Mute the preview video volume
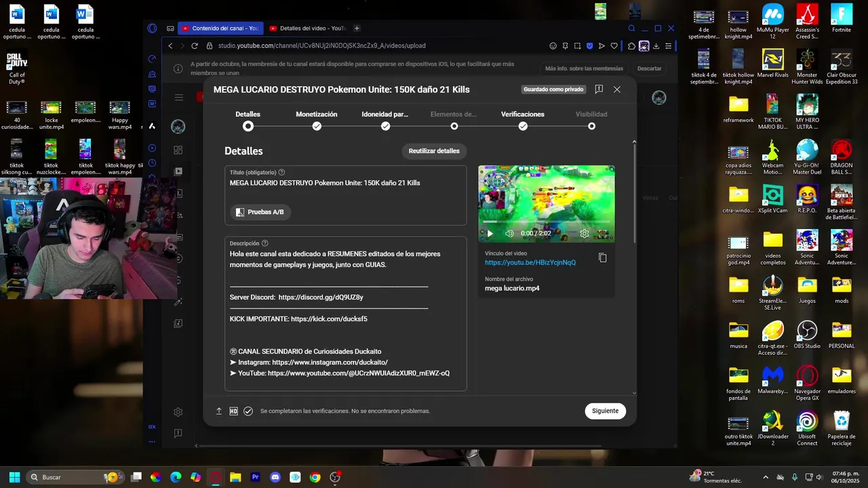This screenshot has width=868, height=488. [x=509, y=233]
